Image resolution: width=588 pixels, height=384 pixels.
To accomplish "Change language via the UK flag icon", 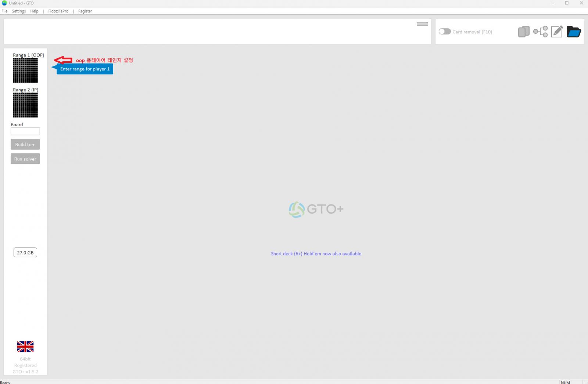I will coord(25,347).
